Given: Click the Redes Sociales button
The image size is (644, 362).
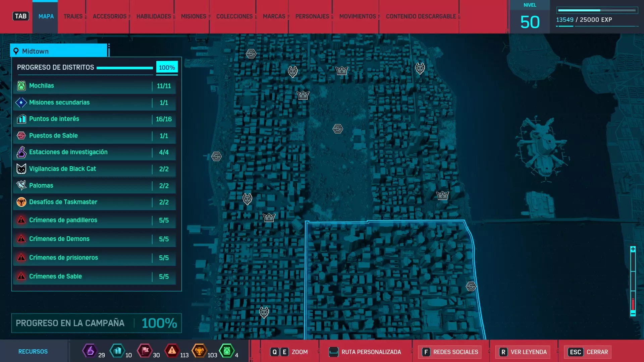Looking at the screenshot, I should click(x=450, y=352).
